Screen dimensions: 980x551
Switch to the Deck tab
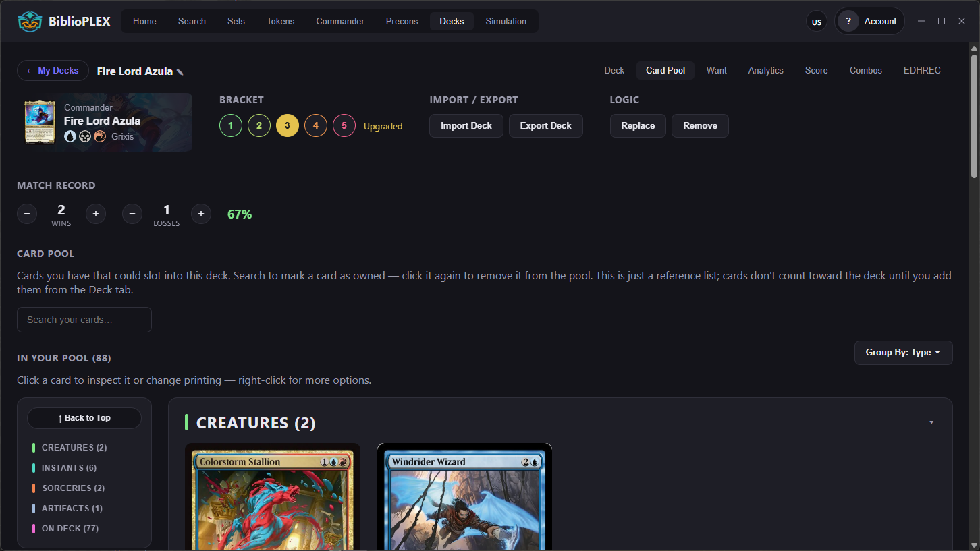coord(614,71)
